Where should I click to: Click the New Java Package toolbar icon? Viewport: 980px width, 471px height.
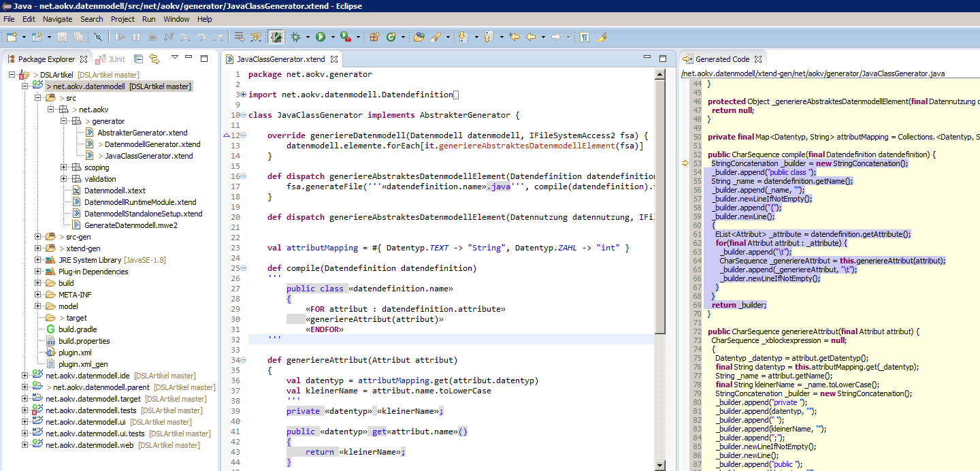pos(374,37)
